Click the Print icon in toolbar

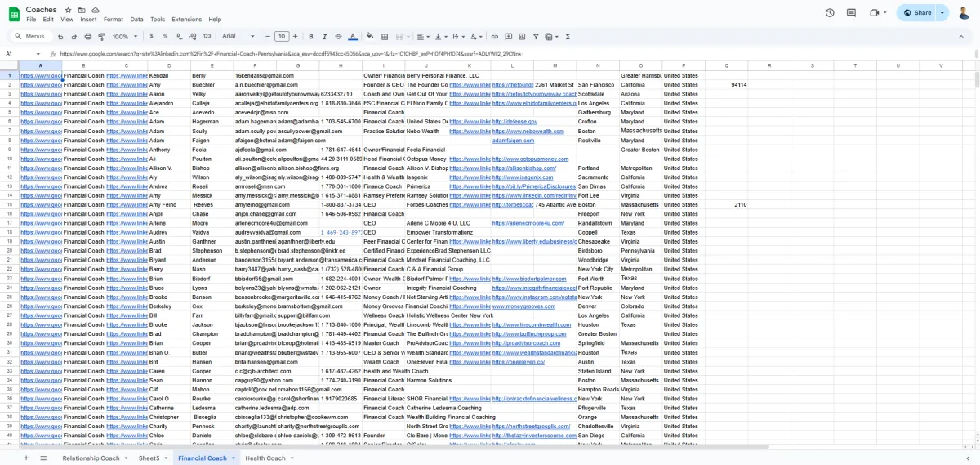(87, 37)
